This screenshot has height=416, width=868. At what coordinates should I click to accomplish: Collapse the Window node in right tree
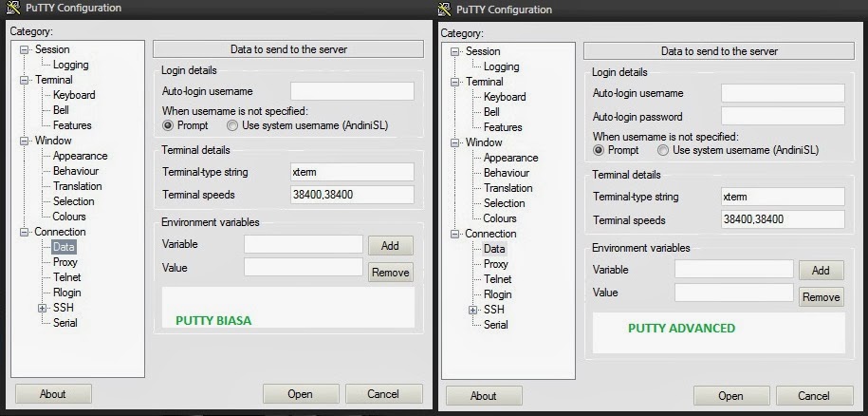(455, 142)
